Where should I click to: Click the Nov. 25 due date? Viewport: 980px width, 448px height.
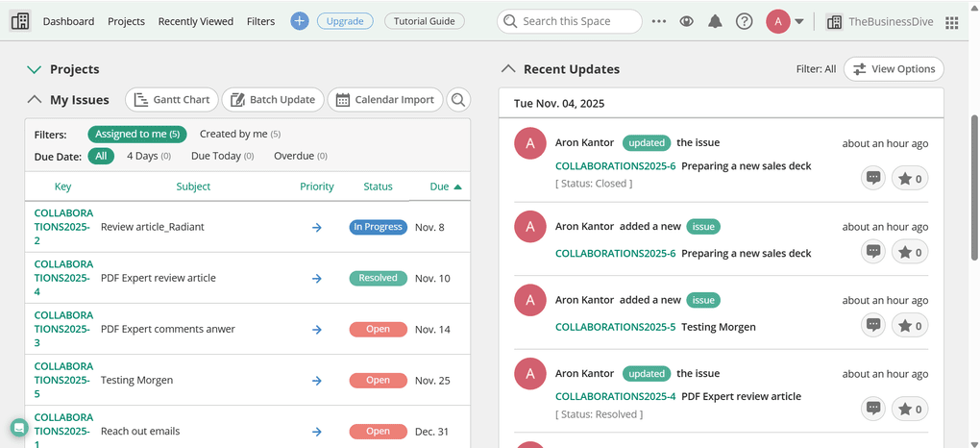point(432,381)
